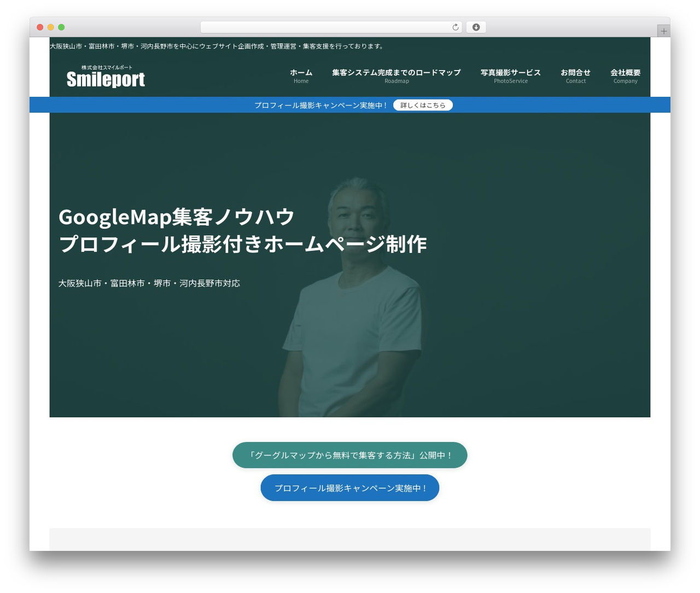Click the browser download icon

coord(476,27)
